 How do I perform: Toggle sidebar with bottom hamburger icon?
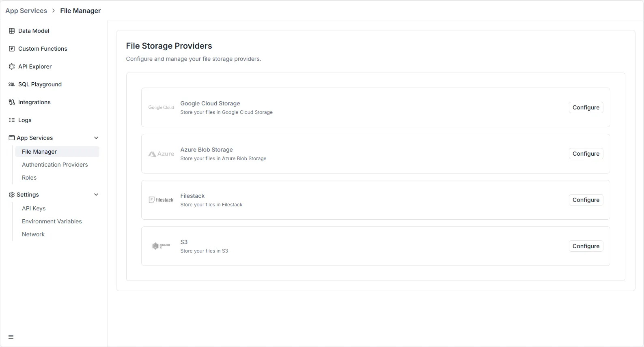(x=11, y=337)
